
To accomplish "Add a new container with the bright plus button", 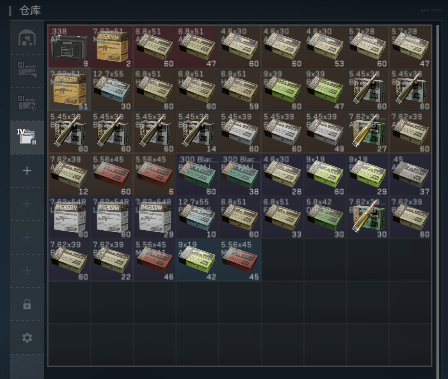I will coord(27,171).
